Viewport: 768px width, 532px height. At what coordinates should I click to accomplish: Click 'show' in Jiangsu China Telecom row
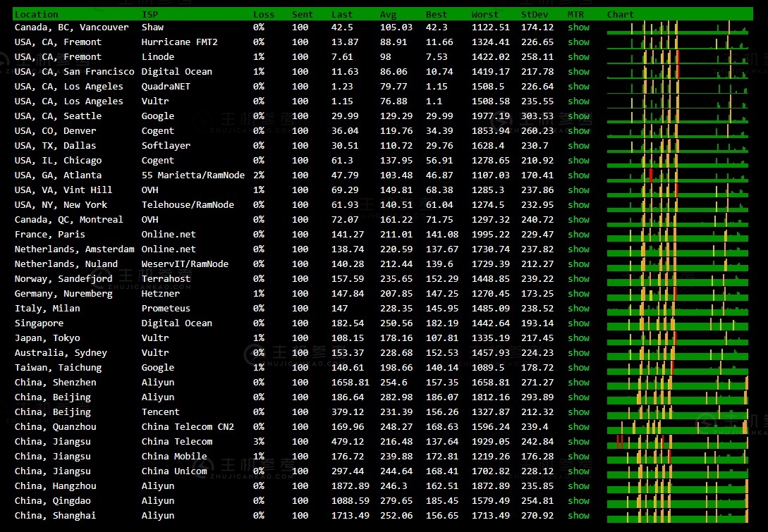(578, 442)
